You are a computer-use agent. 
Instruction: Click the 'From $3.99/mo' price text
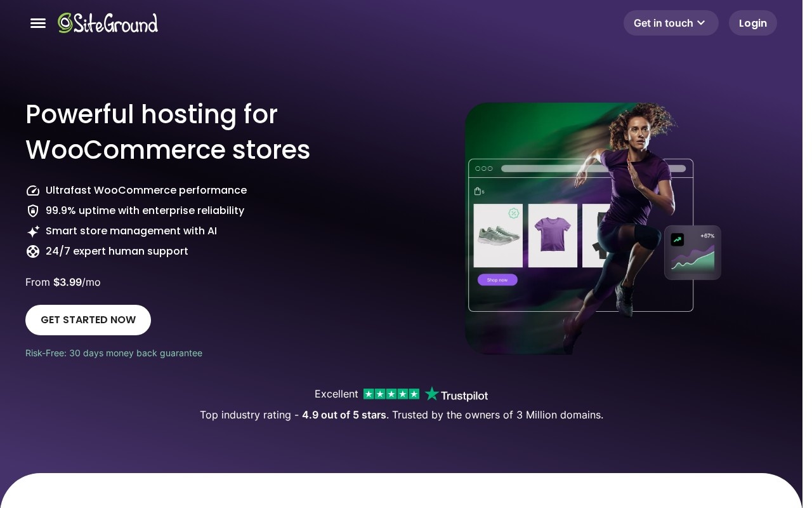coord(63,282)
